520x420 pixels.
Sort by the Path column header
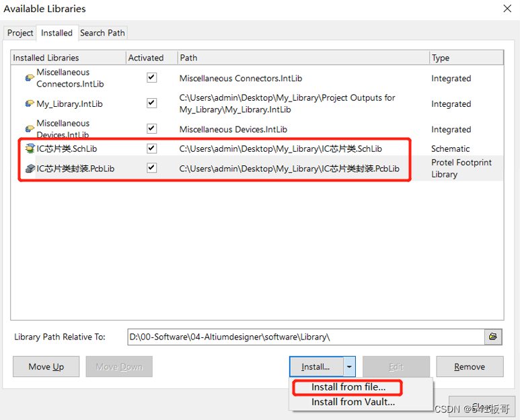(303, 58)
